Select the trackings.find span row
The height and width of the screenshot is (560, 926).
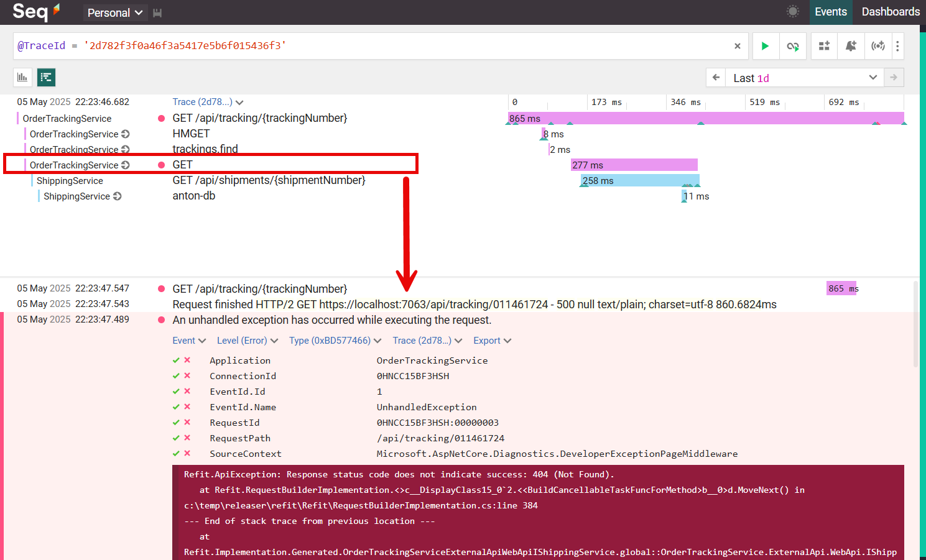(205, 149)
